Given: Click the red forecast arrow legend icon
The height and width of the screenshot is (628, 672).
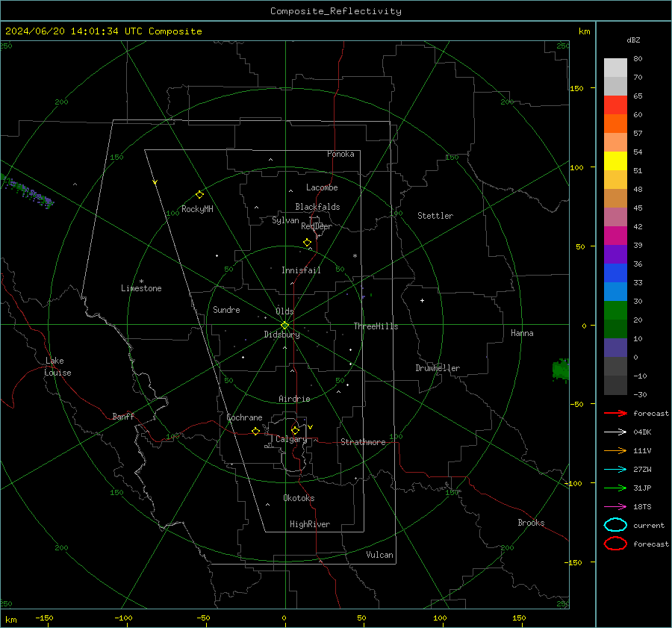Looking at the screenshot, I should [615, 413].
